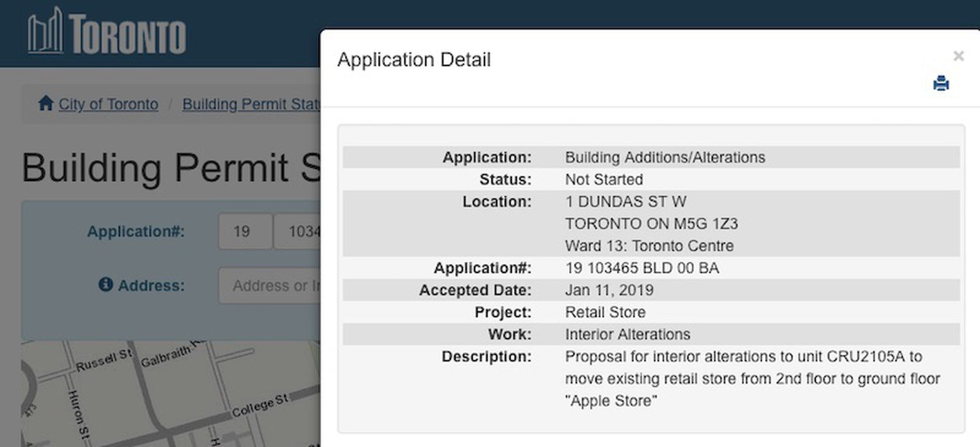Click the 1 DUNDAS ST W location line
The width and height of the screenshot is (980, 447).
click(x=625, y=201)
